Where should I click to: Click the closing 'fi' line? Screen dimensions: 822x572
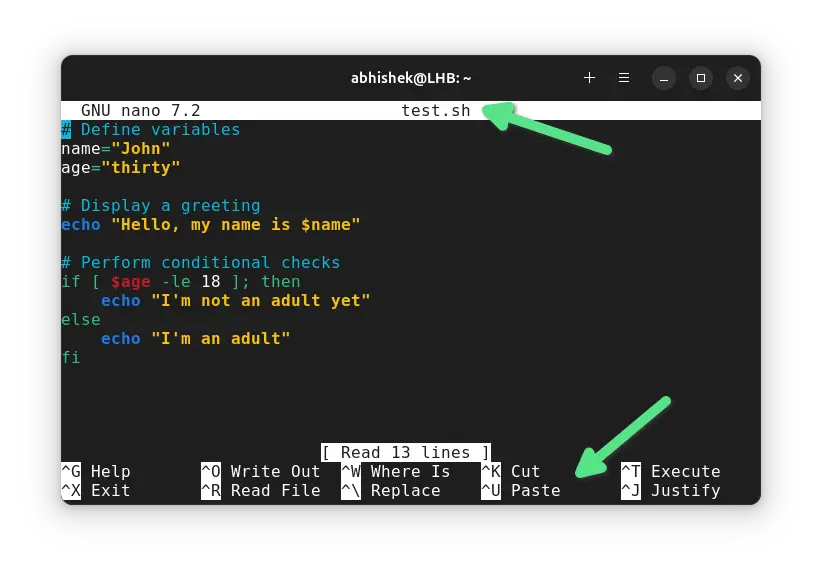[x=71, y=358]
